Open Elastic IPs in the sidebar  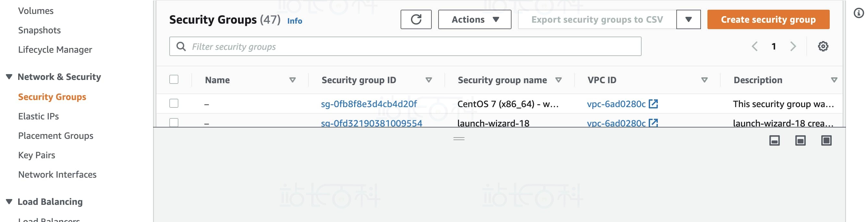(38, 117)
